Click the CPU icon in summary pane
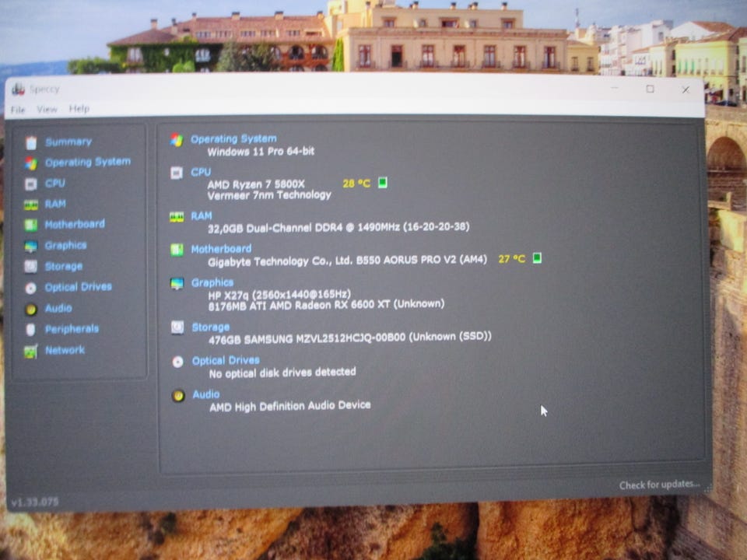This screenshot has height=560, width=747. [177, 173]
